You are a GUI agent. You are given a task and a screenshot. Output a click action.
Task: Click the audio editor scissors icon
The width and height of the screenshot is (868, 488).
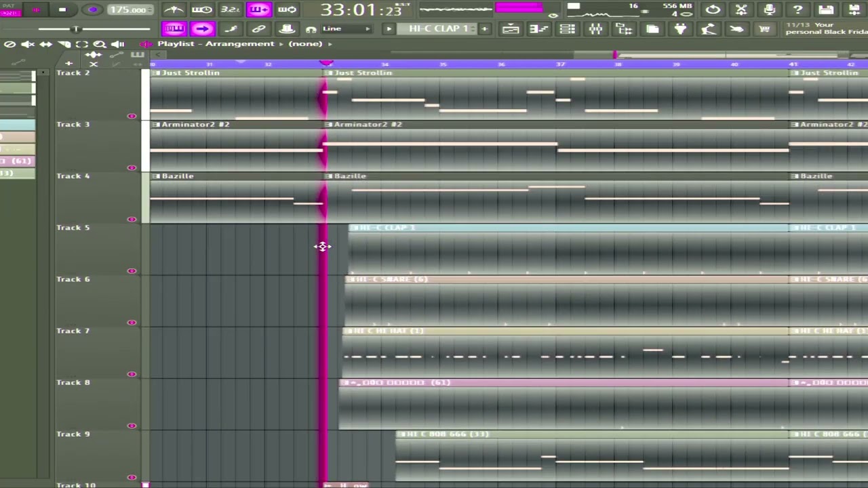coord(741,9)
